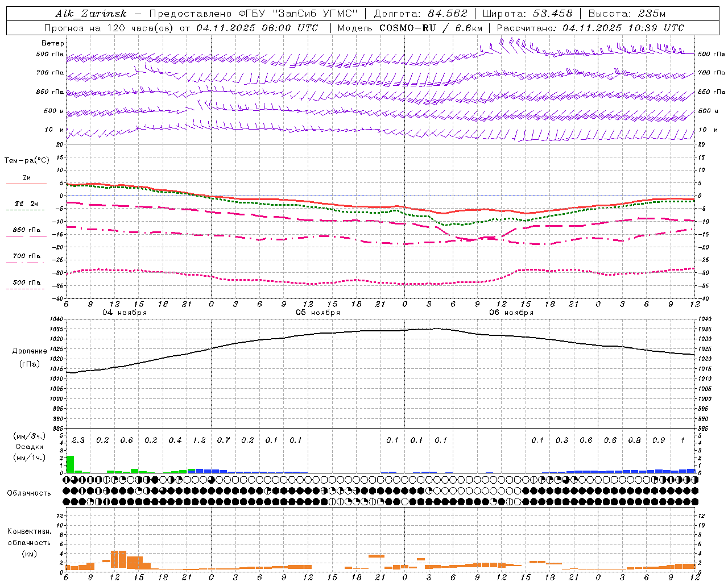
Task: Click the '0.4' precipitation amount value
Action: [x=175, y=440]
